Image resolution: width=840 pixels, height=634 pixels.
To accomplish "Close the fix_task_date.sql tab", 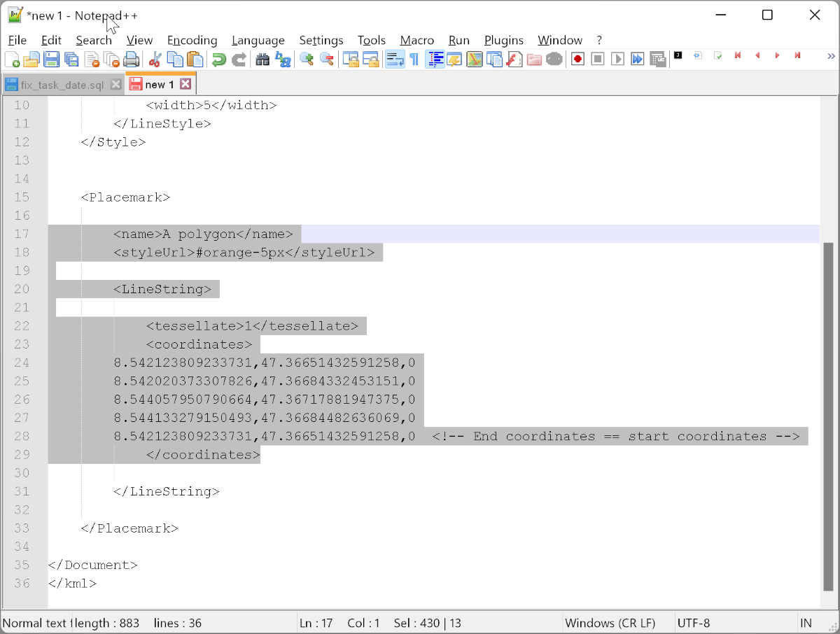I will coord(116,85).
